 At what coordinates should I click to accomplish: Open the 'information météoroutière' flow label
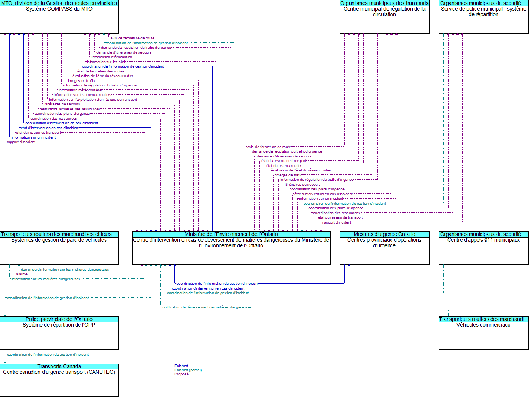pos(80,90)
